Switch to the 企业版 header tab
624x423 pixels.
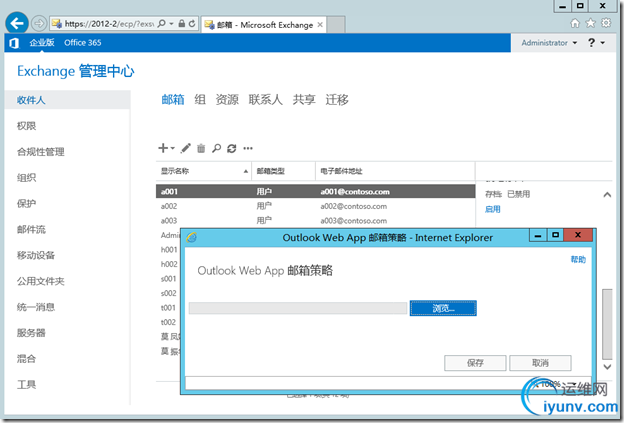[42, 43]
